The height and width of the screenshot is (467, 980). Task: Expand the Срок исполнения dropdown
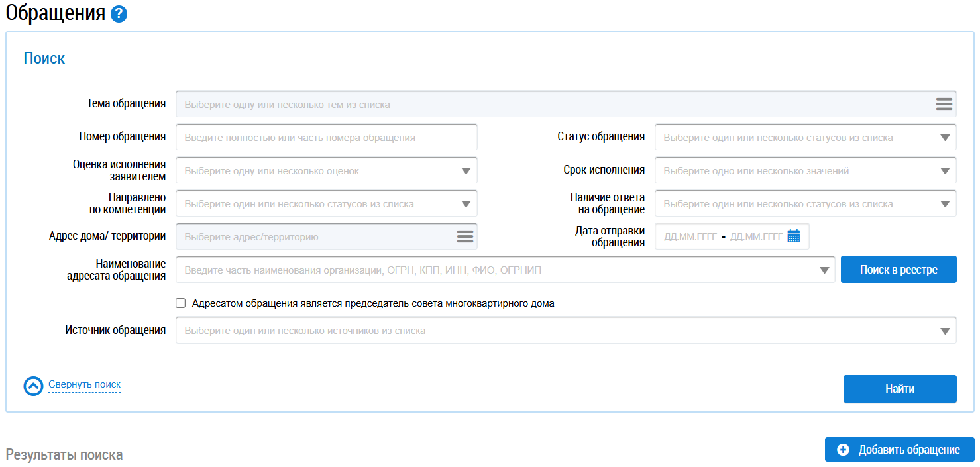(x=944, y=171)
